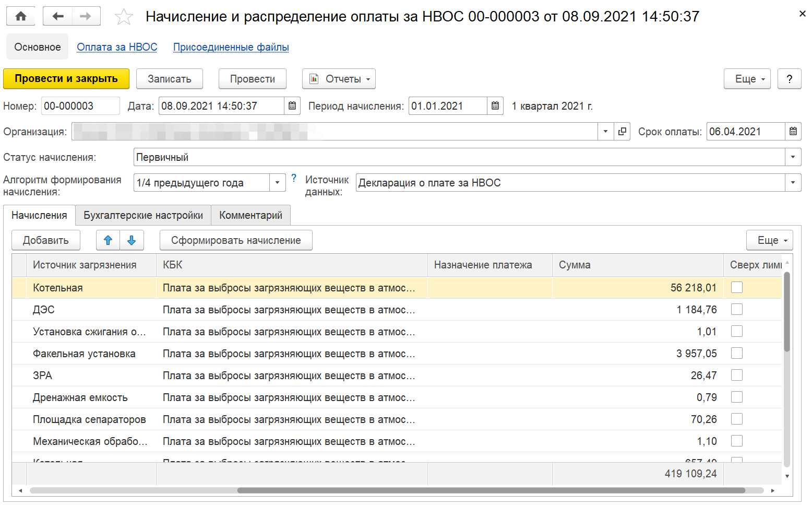Open the Оплата за НВОС link
Image resolution: width=812 pixels, height=505 pixels.
tap(117, 47)
